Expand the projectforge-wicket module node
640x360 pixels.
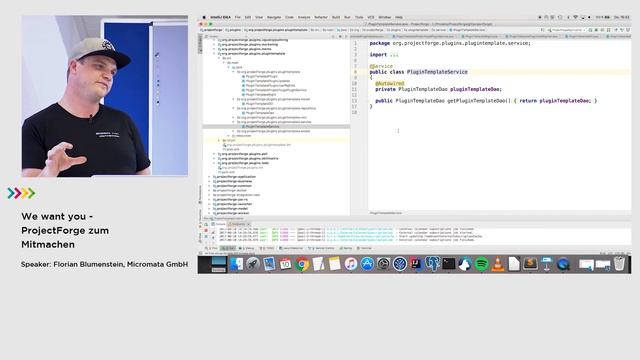click(210, 213)
